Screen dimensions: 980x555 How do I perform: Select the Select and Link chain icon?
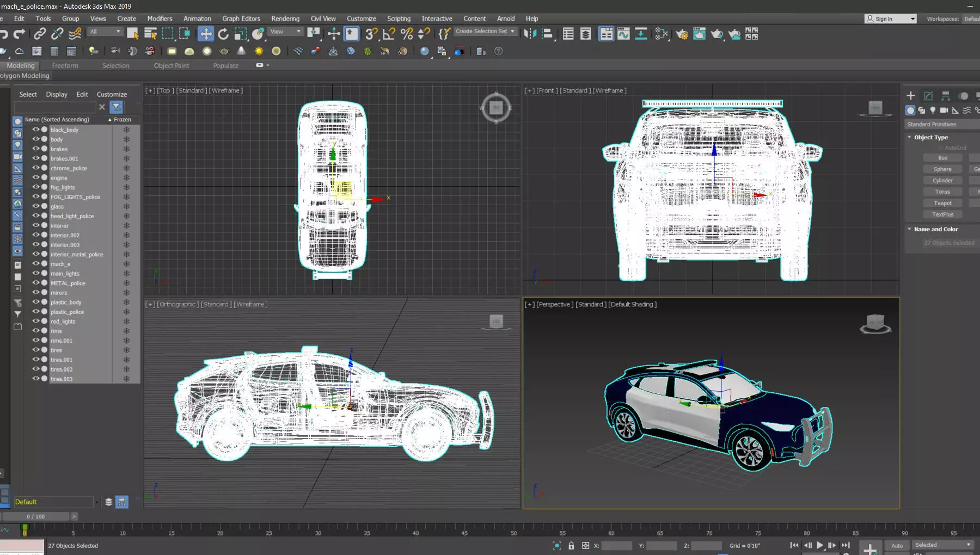click(40, 34)
